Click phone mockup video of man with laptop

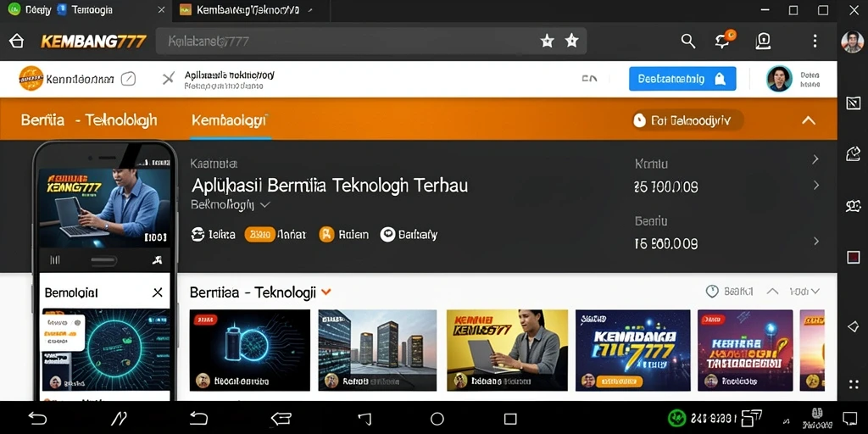104,208
